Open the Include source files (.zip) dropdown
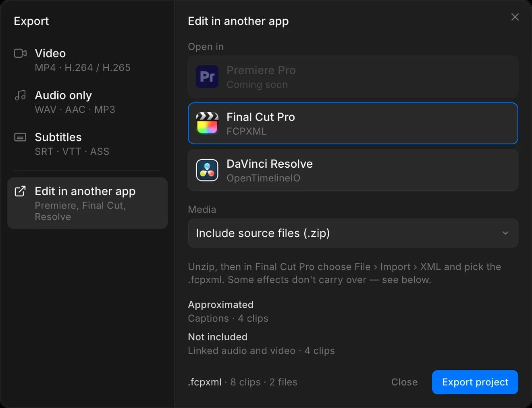This screenshot has width=532, height=408. [353, 233]
